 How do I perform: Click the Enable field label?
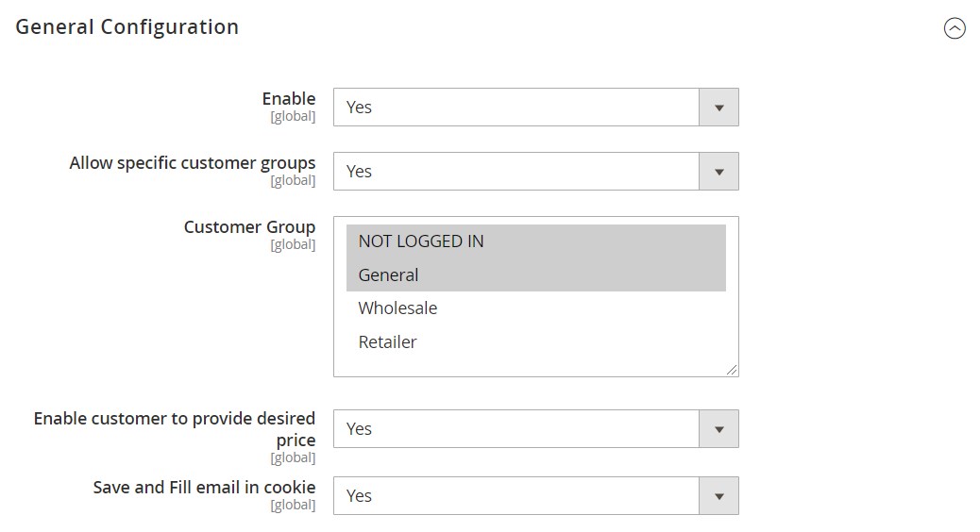(x=289, y=98)
